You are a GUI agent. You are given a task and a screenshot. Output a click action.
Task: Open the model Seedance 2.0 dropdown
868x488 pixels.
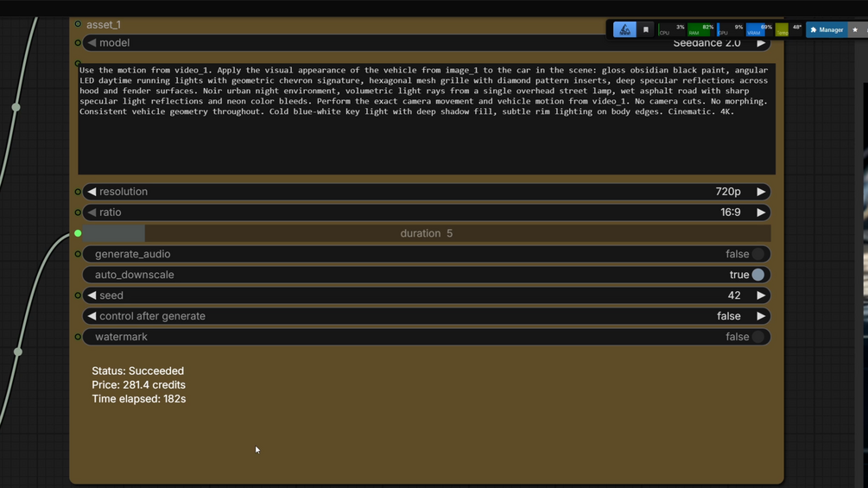[427, 42]
